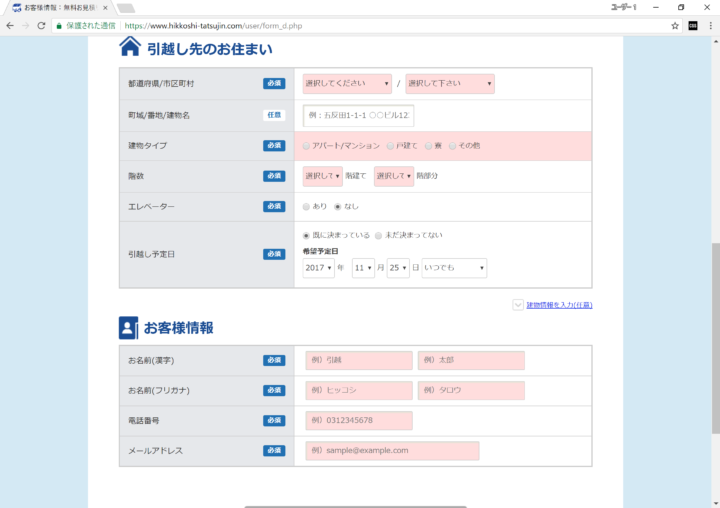The width and height of the screenshot is (720, 508).
Task: Click the phone number field 例)0312345678
Action: [359, 421]
